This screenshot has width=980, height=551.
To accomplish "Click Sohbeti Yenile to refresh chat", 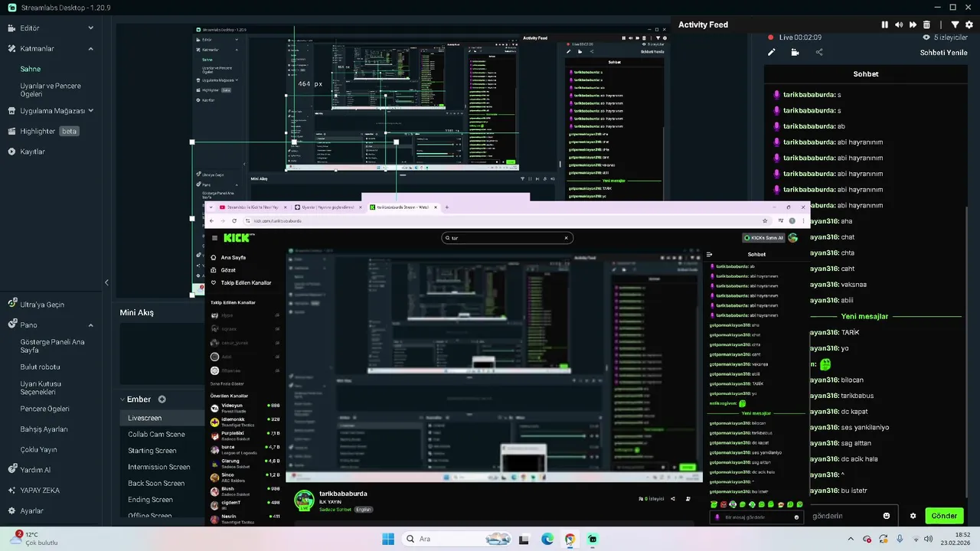I will point(943,53).
